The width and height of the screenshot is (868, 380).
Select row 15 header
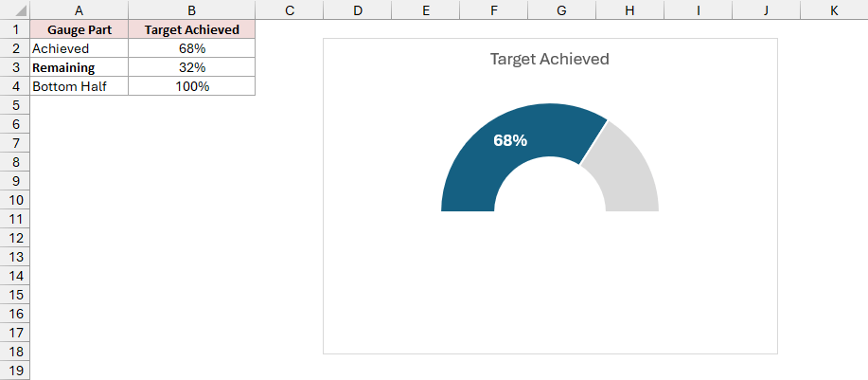[x=15, y=294]
